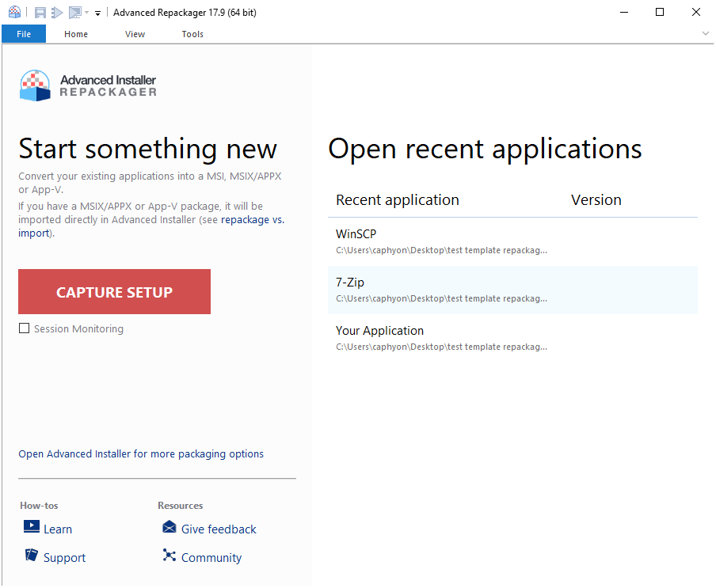The image size is (716, 588).
Task: Open the Your Application recent entry
Action: 512,339
